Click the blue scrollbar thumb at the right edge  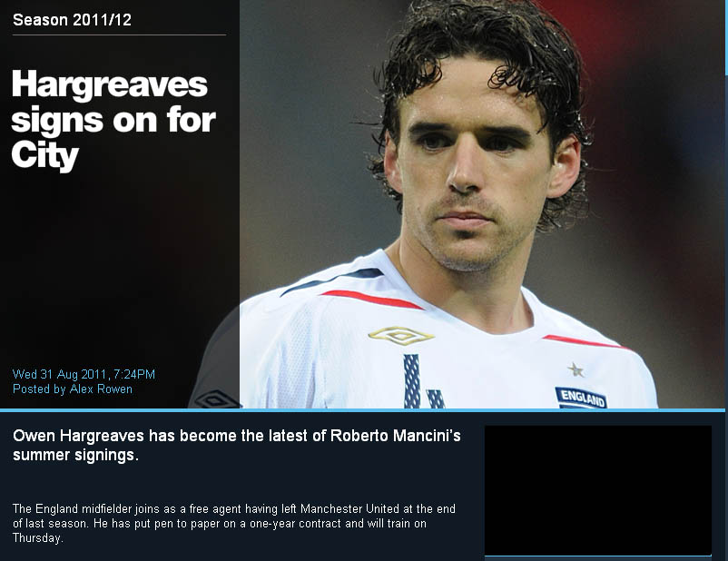725,37
